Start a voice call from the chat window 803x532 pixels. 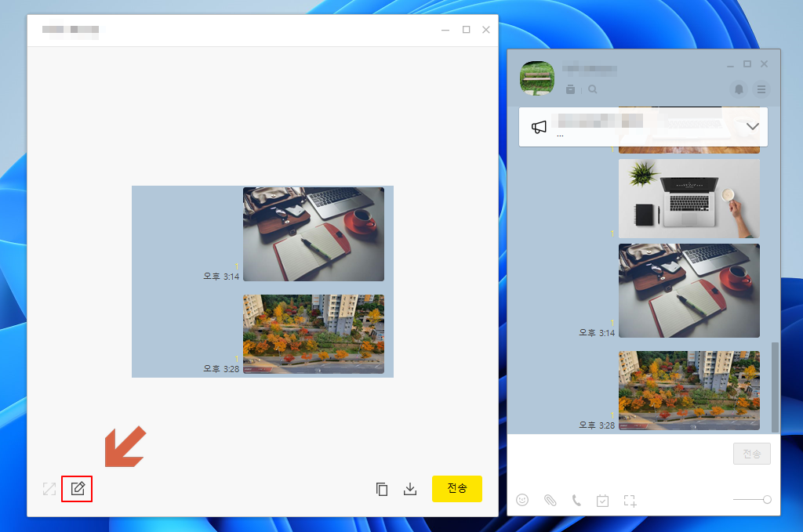click(576, 501)
